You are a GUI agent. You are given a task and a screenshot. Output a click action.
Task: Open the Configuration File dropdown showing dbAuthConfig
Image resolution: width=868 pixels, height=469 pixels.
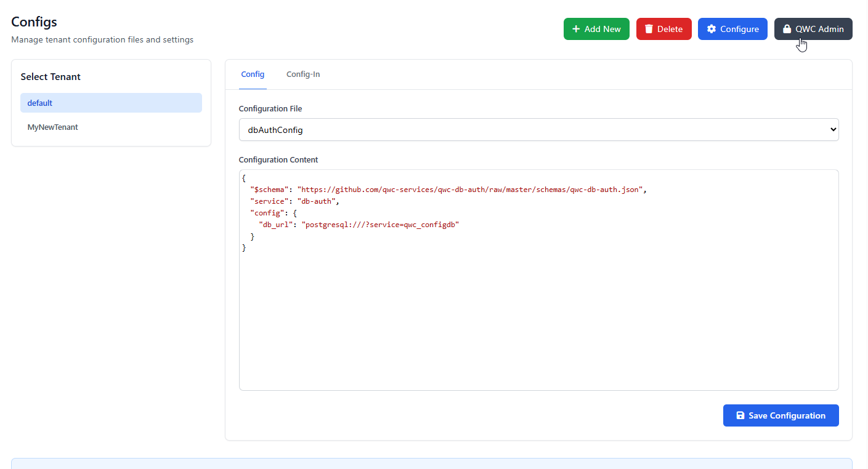point(530,130)
